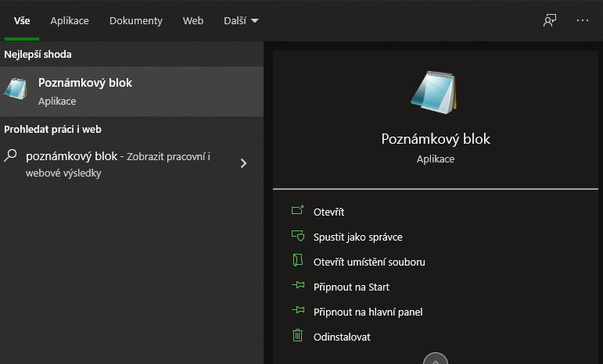Image resolution: width=603 pixels, height=364 pixels.
Task: Click the Otevřít umístění souboru folder icon
Action: click(297, 261)
